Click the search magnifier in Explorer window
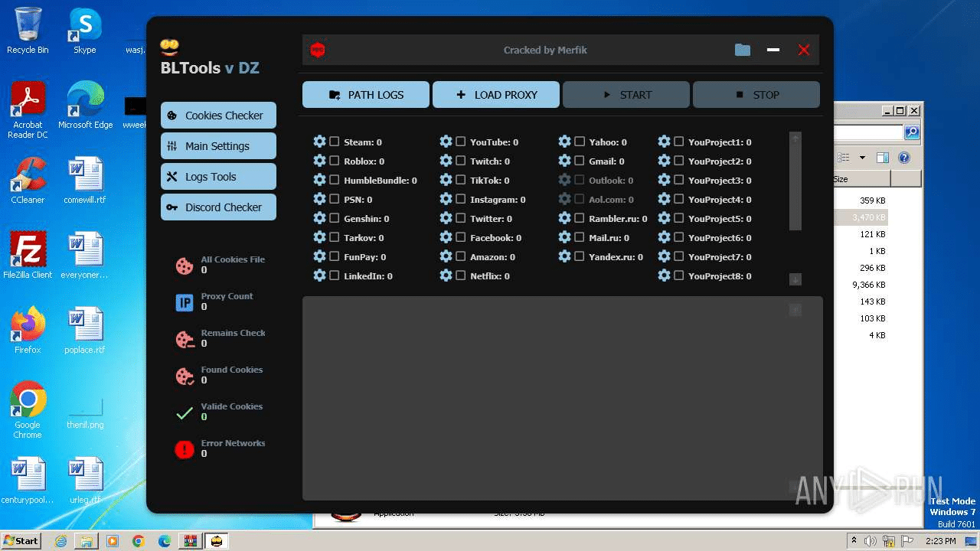This screenshot has width=980, height=551. tap(912, 132)
